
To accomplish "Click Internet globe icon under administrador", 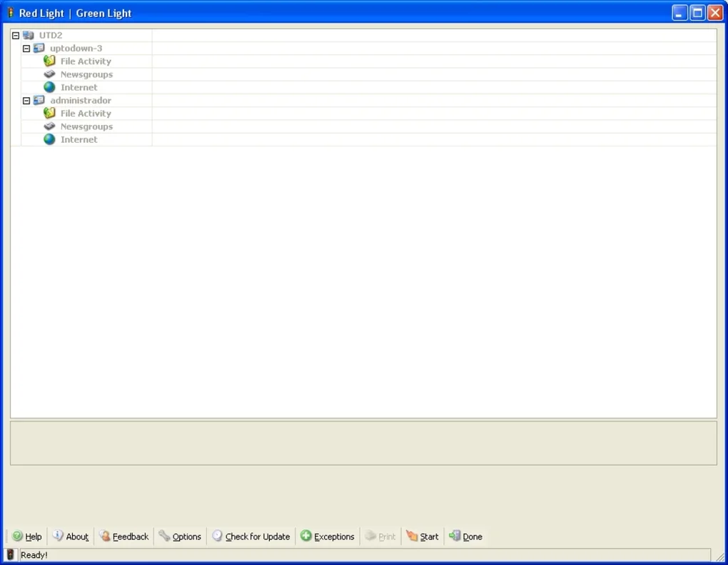I will (49, 139).
